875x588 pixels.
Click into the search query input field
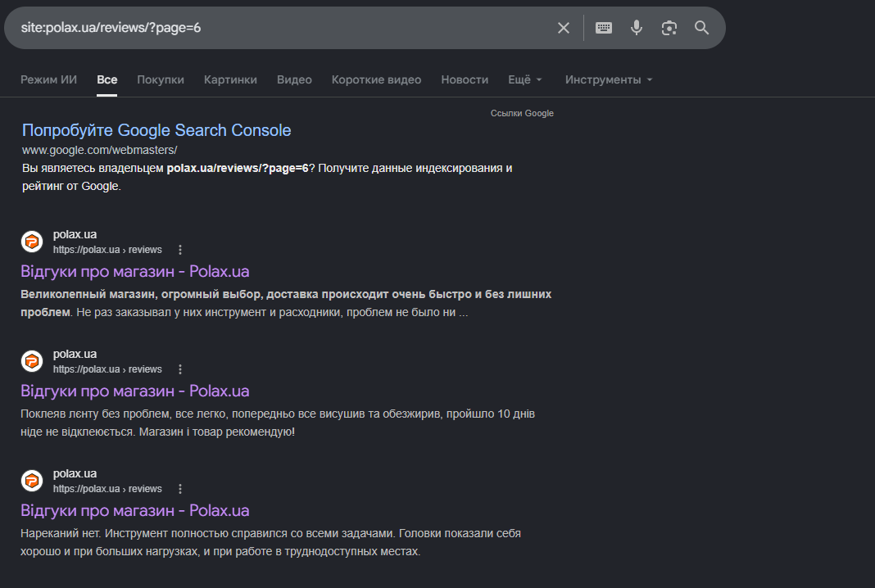(279, 28)
